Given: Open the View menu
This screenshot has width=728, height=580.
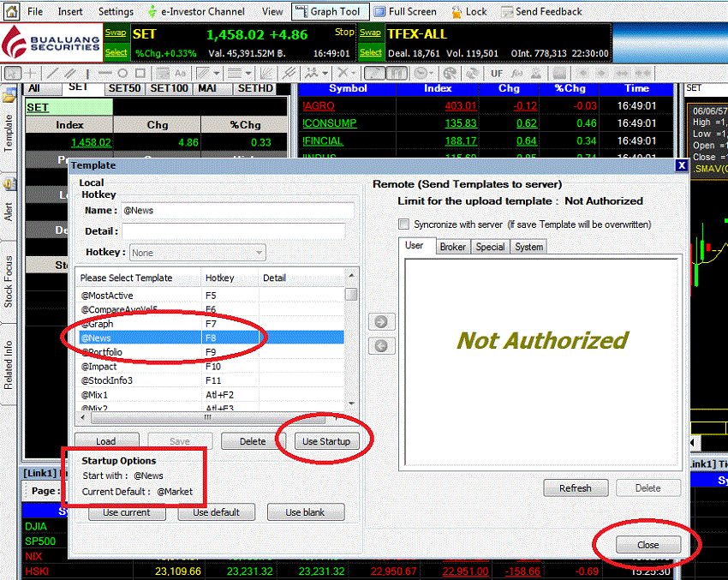Looking at the screenshot, I should tap(272, 12).
